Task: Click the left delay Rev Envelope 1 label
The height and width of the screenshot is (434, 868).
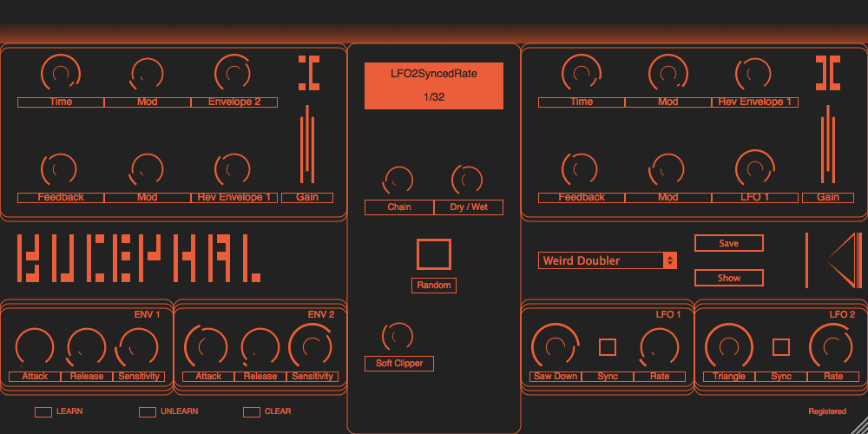Action: point(234,198)
